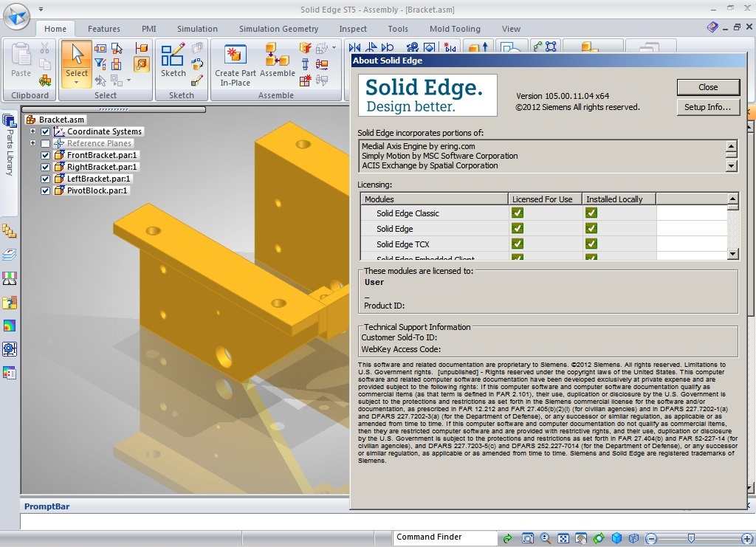
Task: Click Licensed For Use check for Solid Edge row
Action: [x=518, y=228]
